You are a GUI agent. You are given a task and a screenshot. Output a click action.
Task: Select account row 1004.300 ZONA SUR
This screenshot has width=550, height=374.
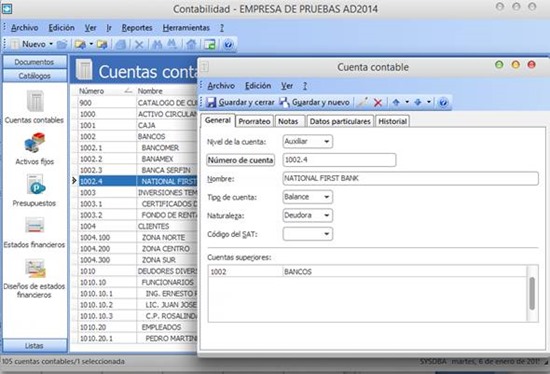click(x=137, y=260)
